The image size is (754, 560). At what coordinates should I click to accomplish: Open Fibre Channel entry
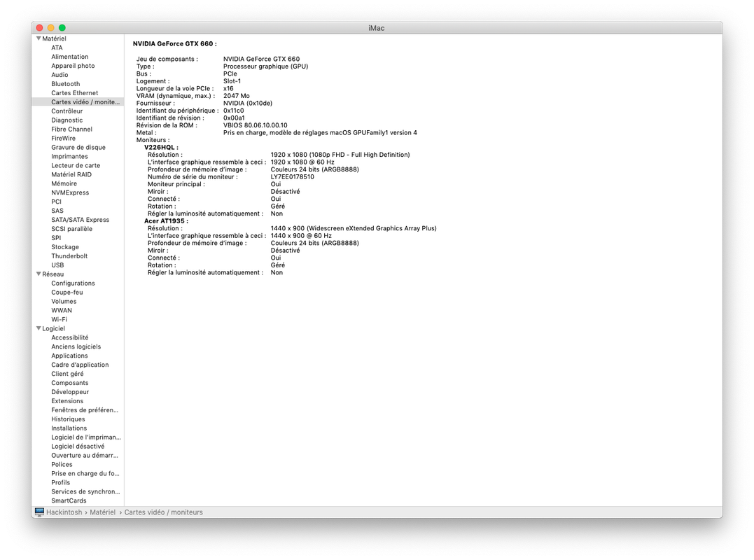pos(71,129)
